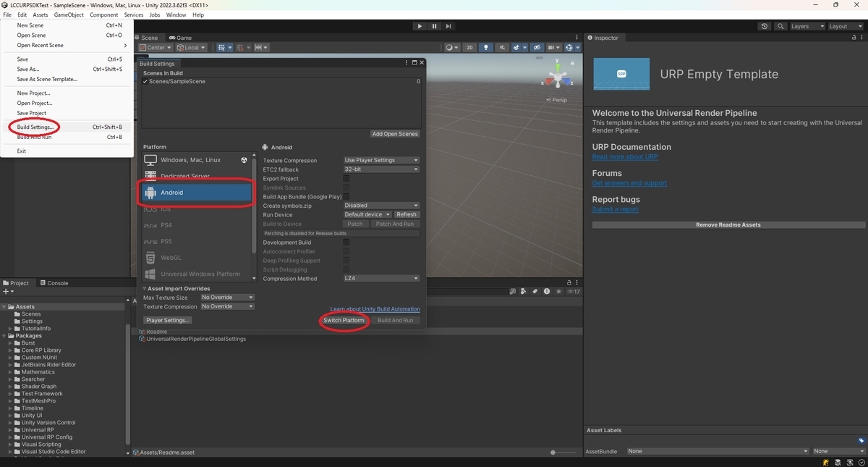Open the Layout dropdown
This screenshot has width=868, height=467.
[x=846, y=26]
